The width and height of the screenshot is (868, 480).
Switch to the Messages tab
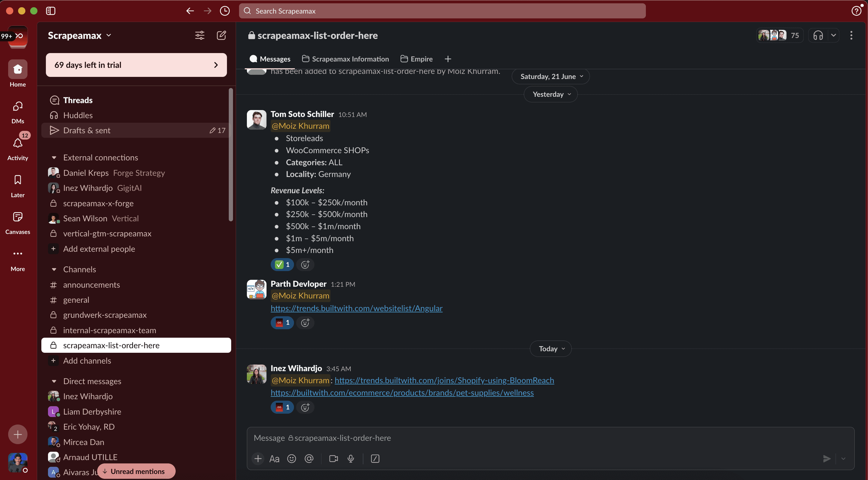270,59
